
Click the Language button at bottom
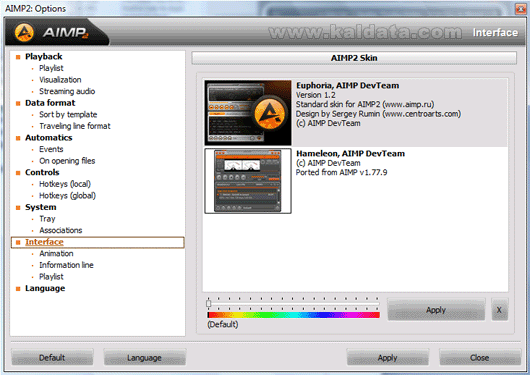click(x=145, y=357)
